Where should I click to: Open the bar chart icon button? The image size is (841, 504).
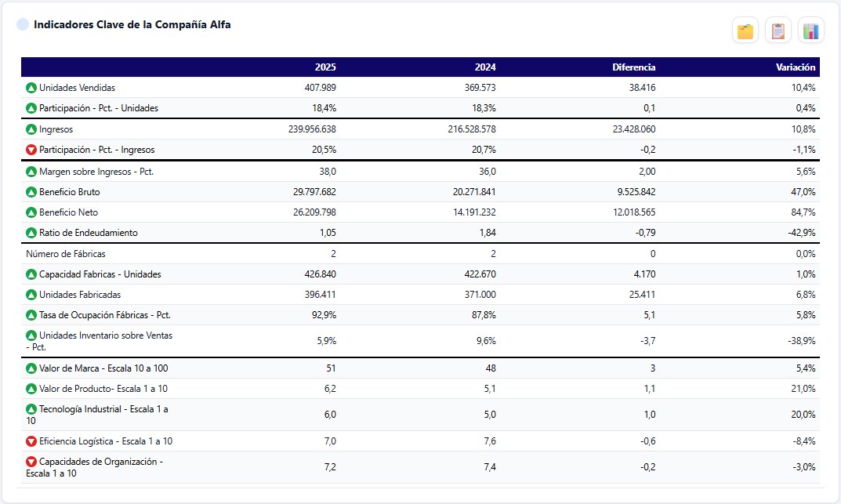click(x=811, y=31)
